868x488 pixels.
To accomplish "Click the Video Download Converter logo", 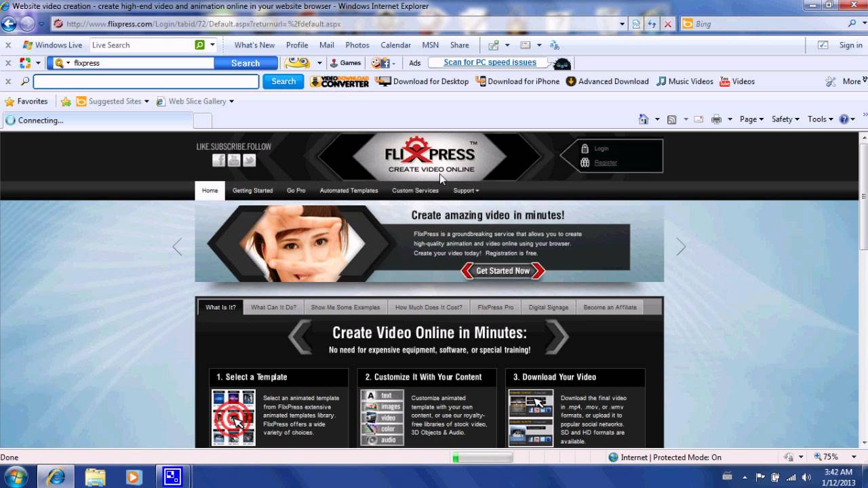I will tap(339, 81).
